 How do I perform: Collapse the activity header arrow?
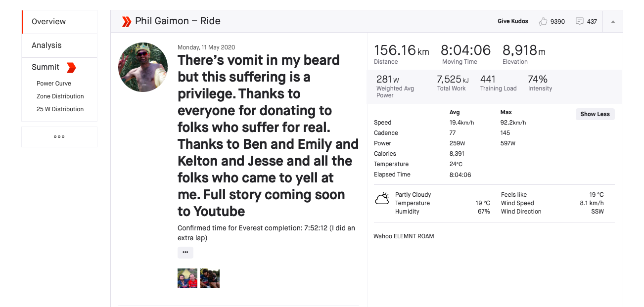click(613, 21)
